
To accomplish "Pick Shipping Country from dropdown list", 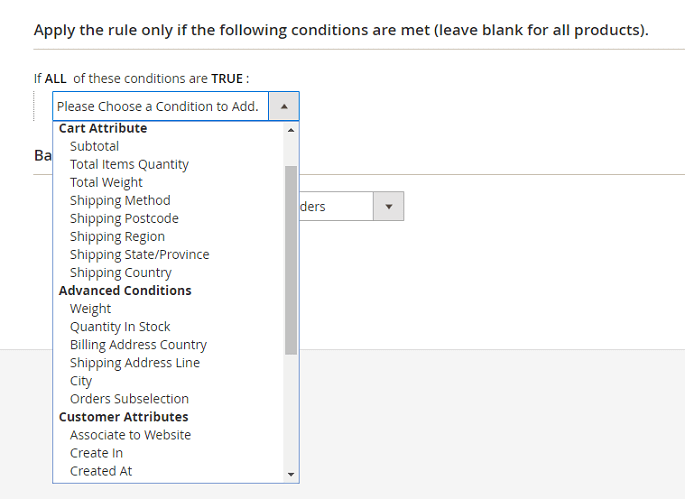I will (x=120, y=272).
